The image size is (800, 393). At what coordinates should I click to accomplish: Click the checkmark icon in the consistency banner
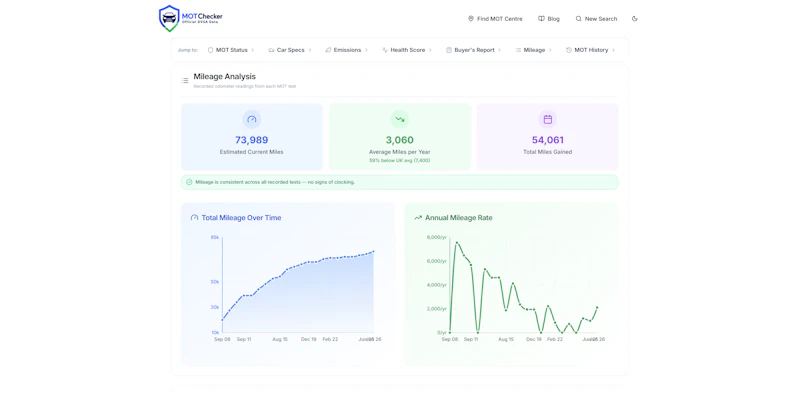189,182
